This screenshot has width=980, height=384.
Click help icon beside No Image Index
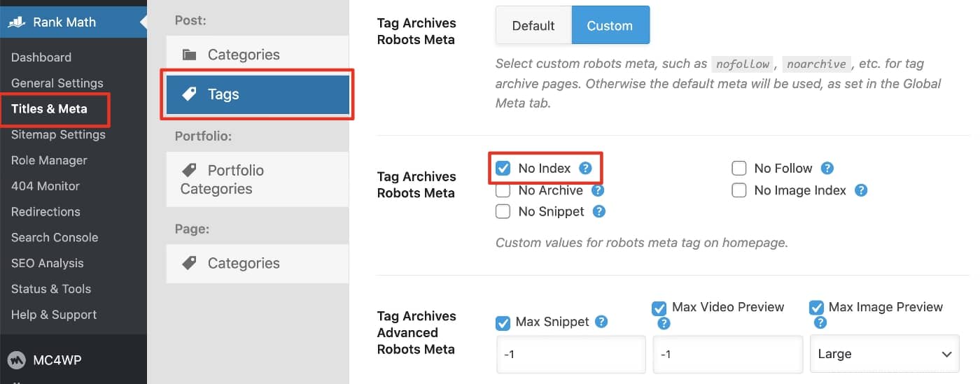(x=862, y=190)
